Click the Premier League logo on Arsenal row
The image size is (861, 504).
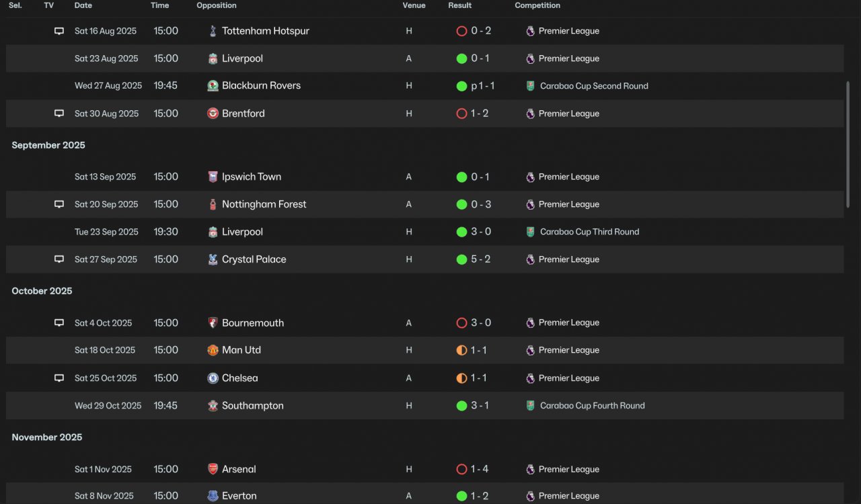pos(530,469)
